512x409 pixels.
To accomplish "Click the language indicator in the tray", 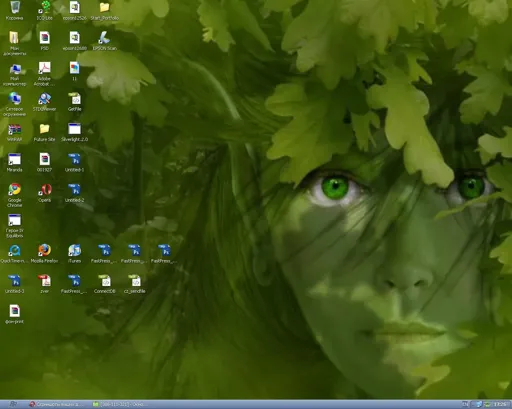I will (465, 404).
